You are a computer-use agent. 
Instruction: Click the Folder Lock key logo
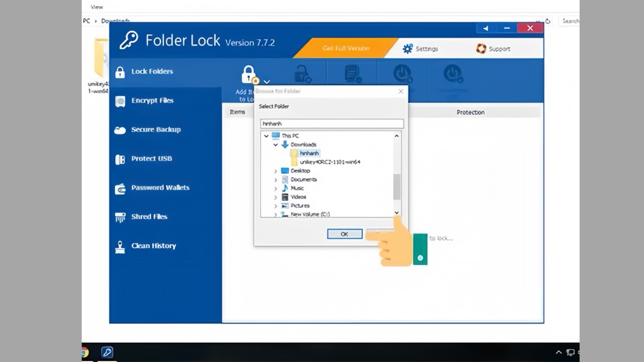tap(128, 40)
